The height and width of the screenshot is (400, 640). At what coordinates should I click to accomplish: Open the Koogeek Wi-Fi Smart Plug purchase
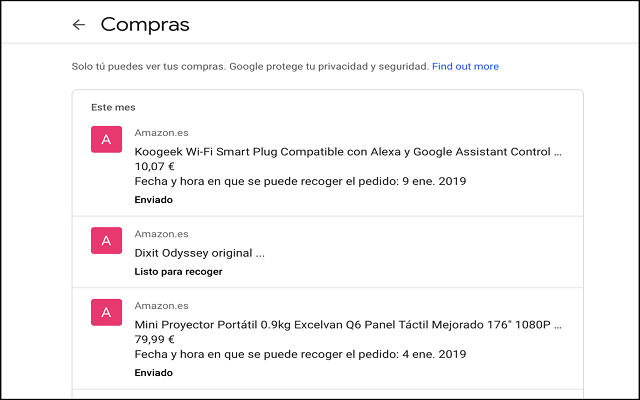[x=348, y=153]
